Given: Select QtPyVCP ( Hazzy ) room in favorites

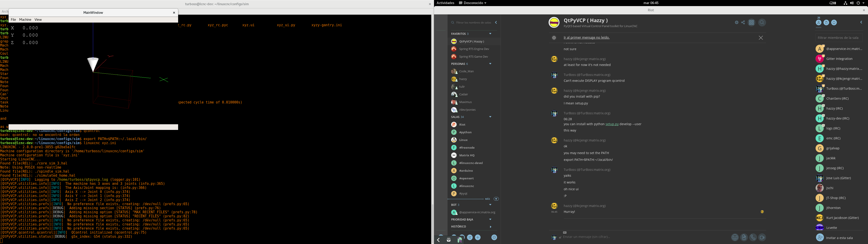Looking at the screenshot, I should 474,41.
